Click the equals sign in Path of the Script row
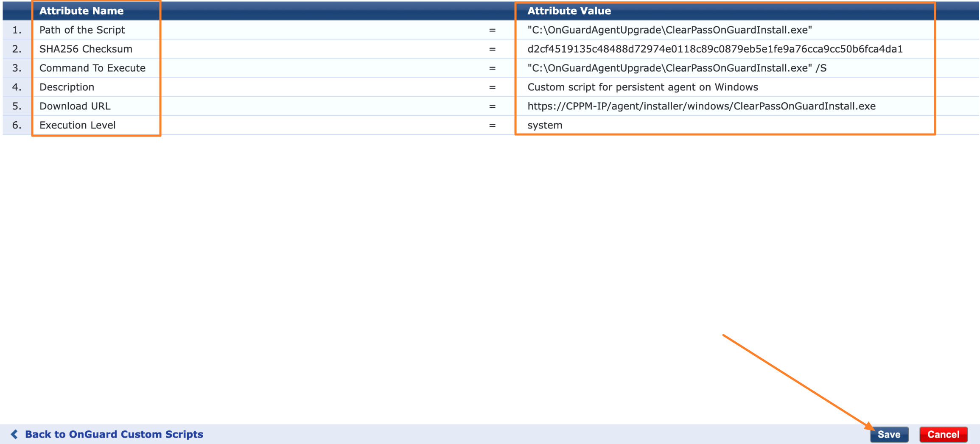 coord(492,31)
